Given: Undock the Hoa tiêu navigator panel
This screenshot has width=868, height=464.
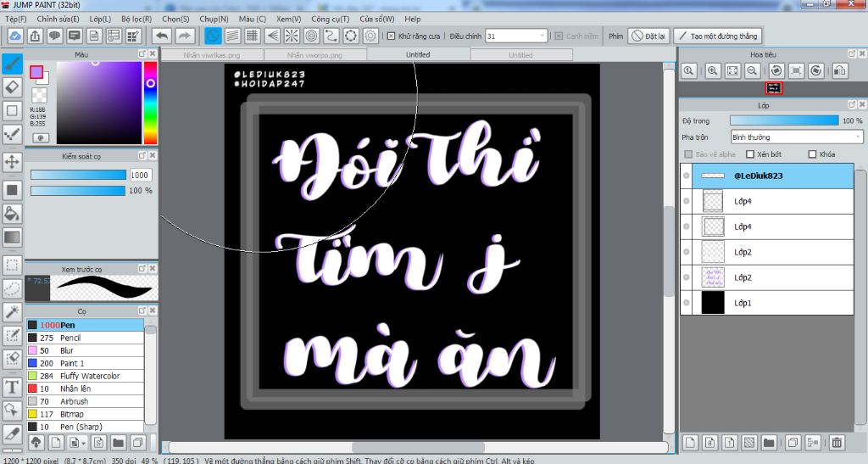Looking at the screenshot, I should tap(852, 53).
